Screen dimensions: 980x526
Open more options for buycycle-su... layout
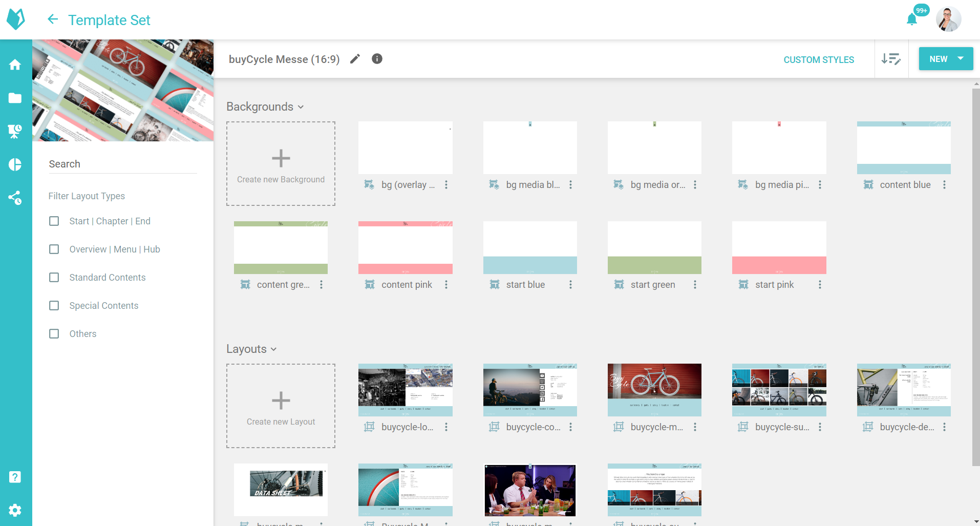click(820, 427)
